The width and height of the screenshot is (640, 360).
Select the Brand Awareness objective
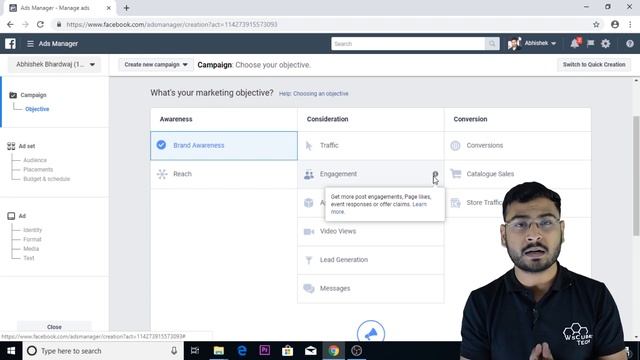coord(224,145)
